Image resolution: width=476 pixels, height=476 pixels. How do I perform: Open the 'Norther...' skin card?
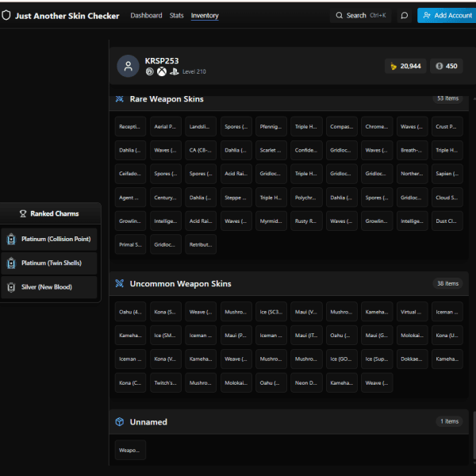point(412,174)
